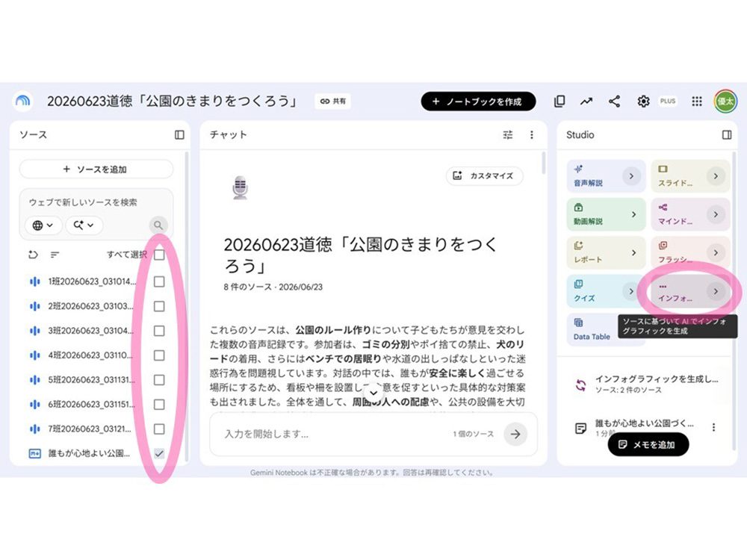Click the refresh sources icon
747x560 pixels.
tap(33, 255)
